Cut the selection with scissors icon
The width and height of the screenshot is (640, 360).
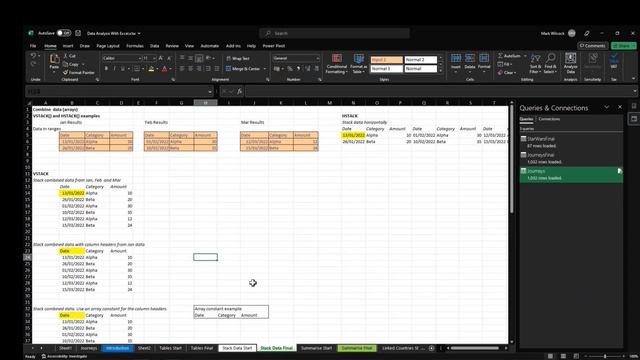[x=66, y=56]
